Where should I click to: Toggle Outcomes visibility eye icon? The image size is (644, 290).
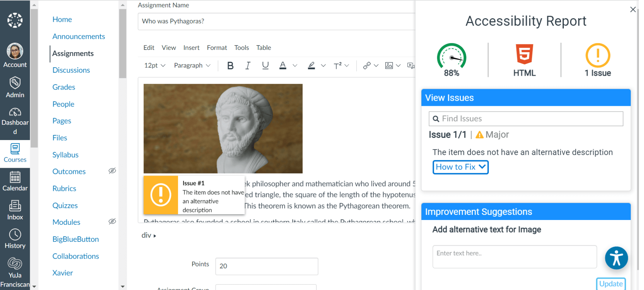point(112,171)
